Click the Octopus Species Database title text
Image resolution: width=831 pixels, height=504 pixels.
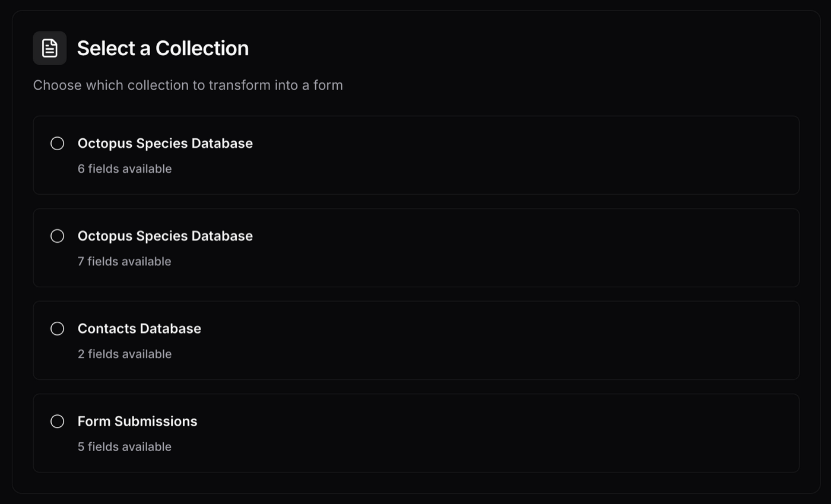pos(165,143)
